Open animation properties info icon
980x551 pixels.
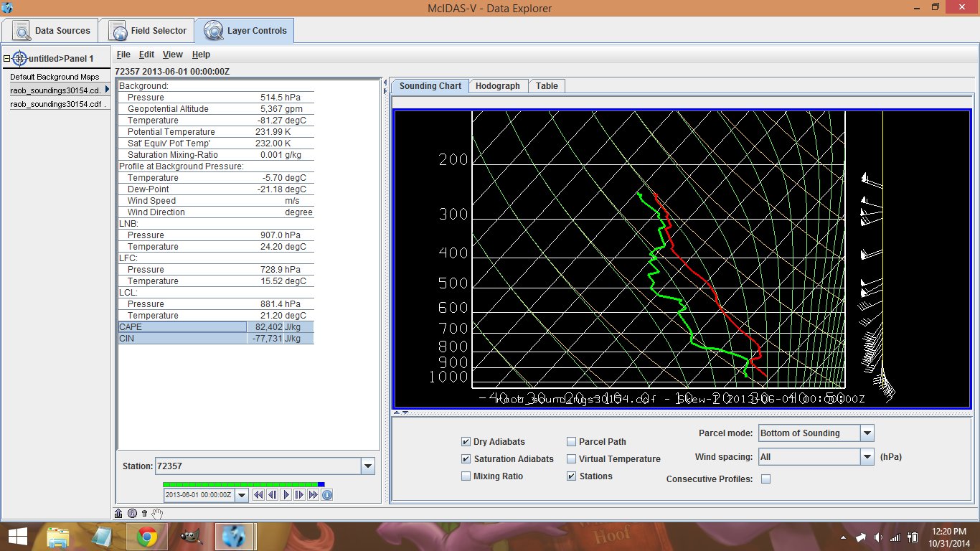click(x=327, y=495)
